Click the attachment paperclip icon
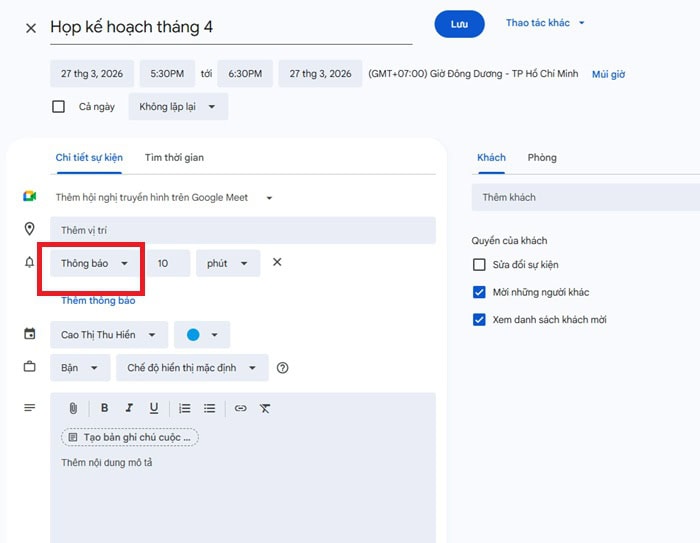 73,408
